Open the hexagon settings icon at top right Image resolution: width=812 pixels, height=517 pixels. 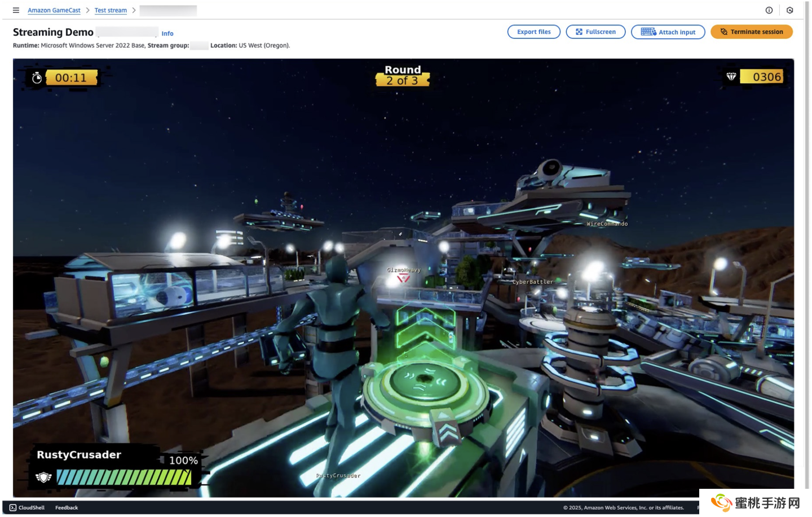pos(789,10)
